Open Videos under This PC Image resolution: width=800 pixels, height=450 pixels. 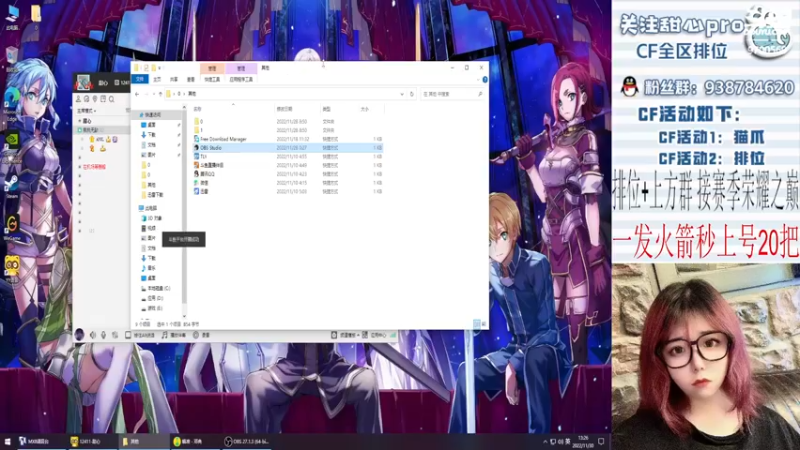[148, 228]
